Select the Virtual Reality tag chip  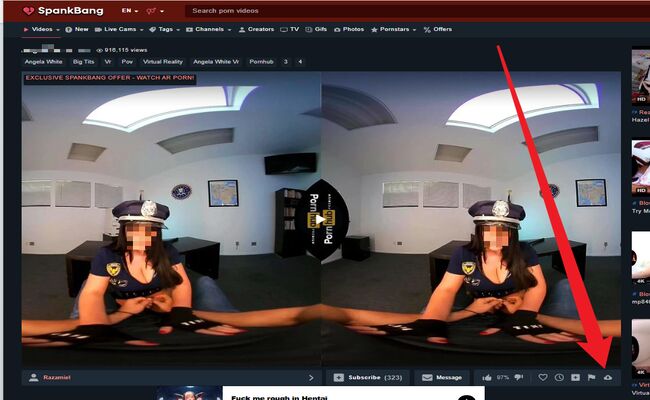coord(163,62)
